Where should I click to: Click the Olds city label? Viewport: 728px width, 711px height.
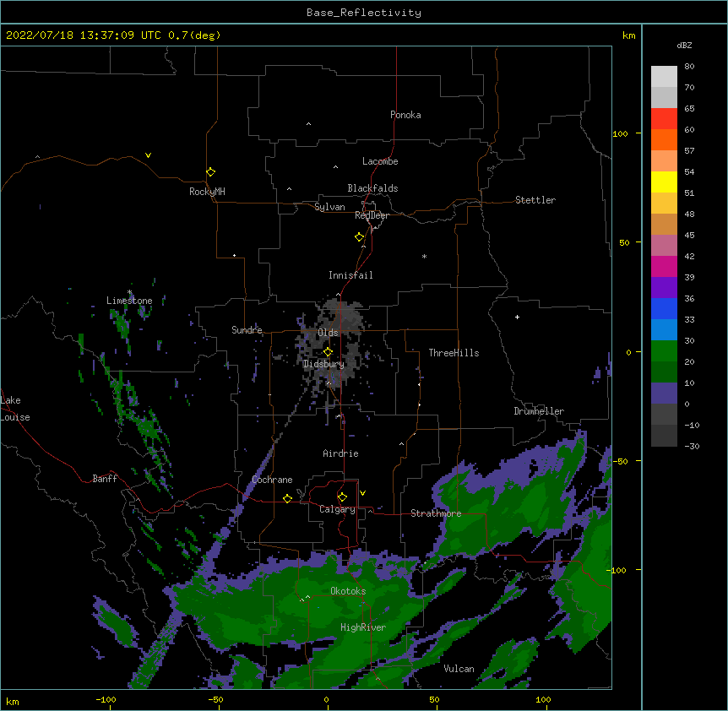pos(328,333)
